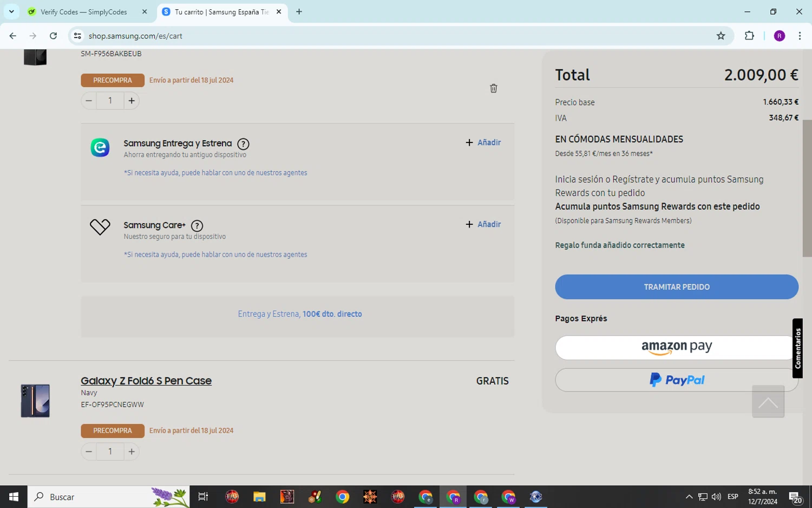The image size is (812, 508).
Task: Click the back-to-top arrow button
Action: [768, 401]
